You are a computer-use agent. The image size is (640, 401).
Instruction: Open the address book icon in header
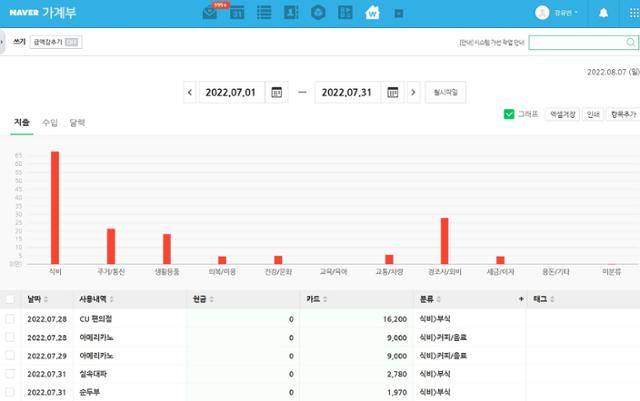point(291,13)
